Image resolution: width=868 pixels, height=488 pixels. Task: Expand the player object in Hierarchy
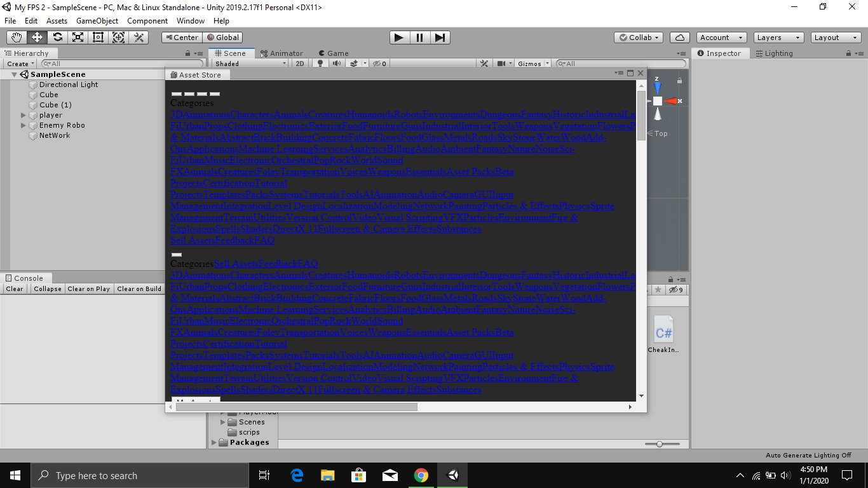pos(24,115)
